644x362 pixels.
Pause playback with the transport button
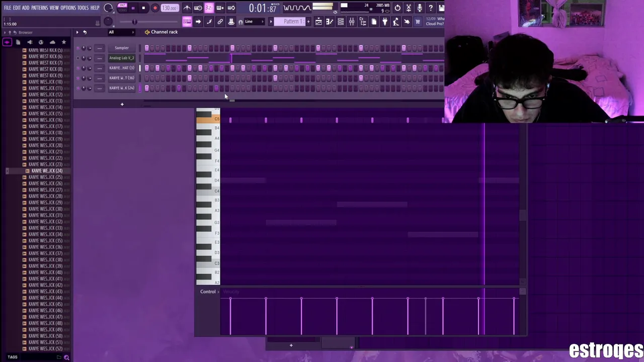[x=133, y=8]
